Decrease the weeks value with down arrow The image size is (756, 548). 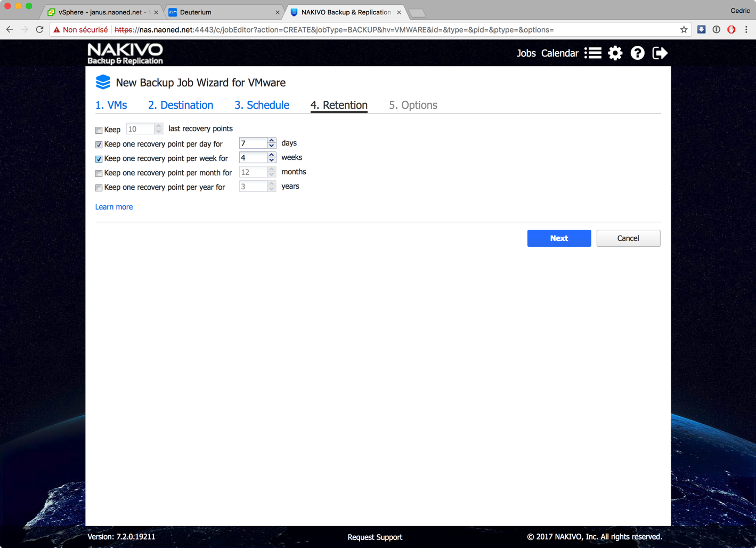[x=272, y=160]
